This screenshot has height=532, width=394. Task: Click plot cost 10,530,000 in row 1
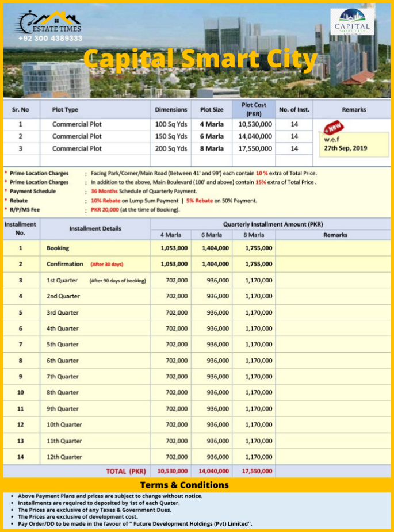[255, 124]
